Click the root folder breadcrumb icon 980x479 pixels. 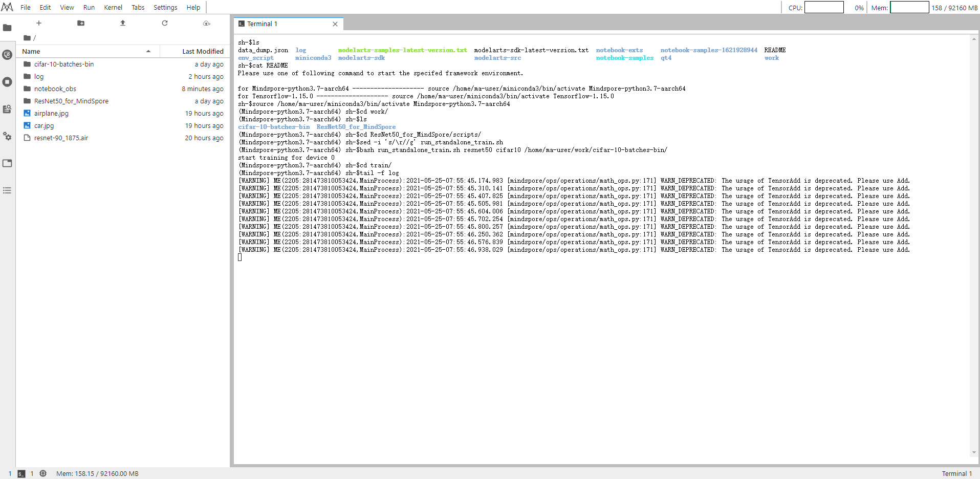tap(27, 38)
